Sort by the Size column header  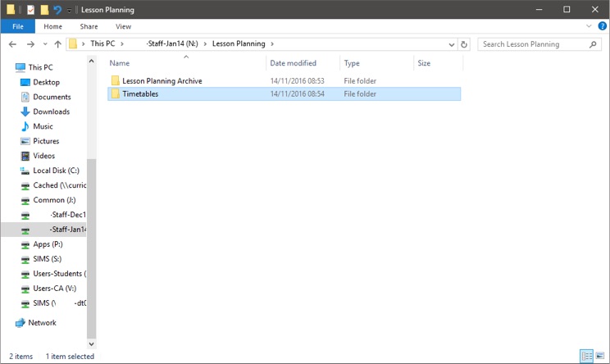click(438, 63)
